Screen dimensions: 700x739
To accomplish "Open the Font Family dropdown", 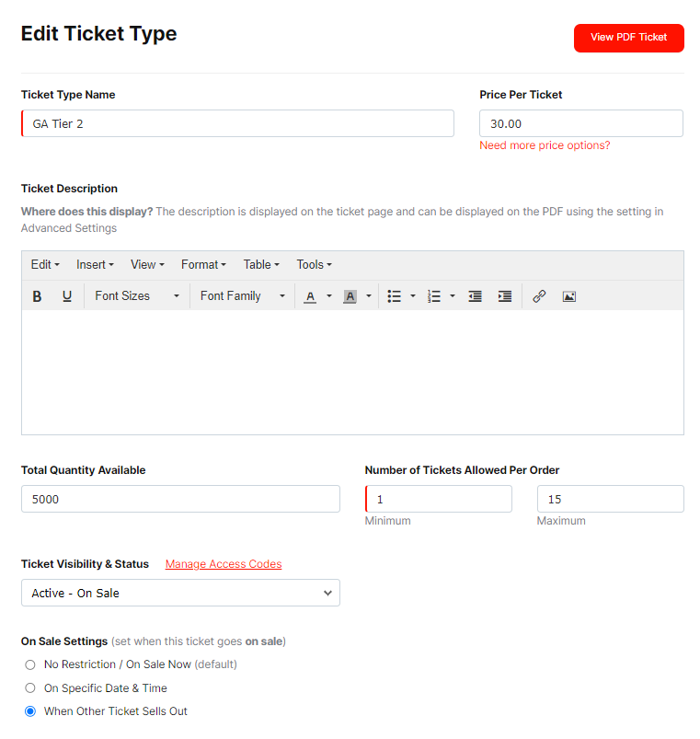I will pyautogui.click(x=242, y=296).
